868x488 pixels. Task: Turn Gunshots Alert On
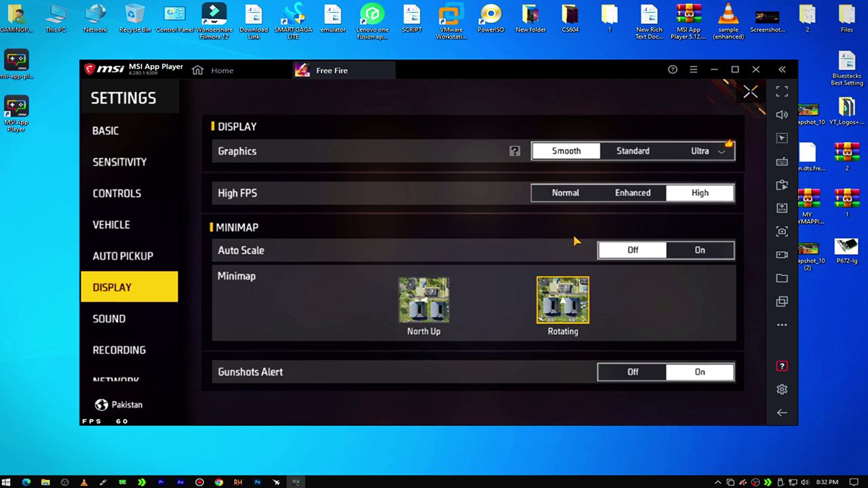700,372
